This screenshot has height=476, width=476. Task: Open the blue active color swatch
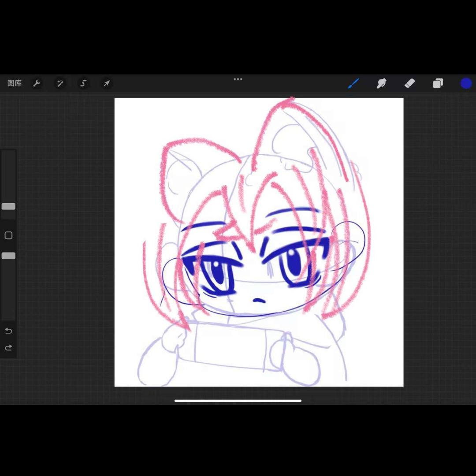pos(466,83)
